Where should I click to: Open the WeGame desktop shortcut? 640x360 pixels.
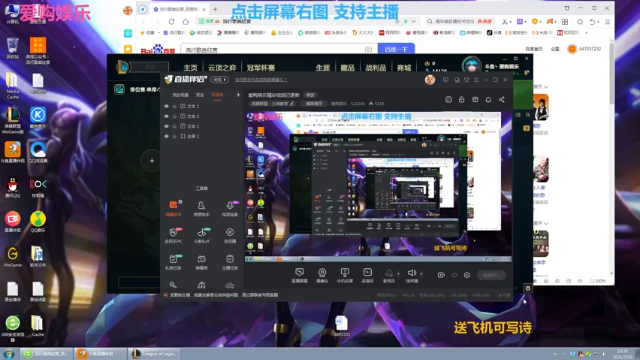tap(13, 257)
